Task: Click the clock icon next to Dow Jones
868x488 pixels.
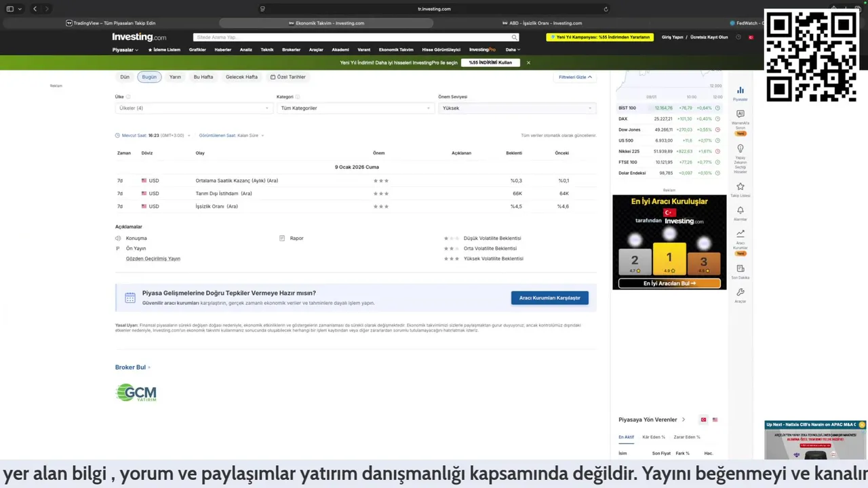Action: click(x=717, y=129)
